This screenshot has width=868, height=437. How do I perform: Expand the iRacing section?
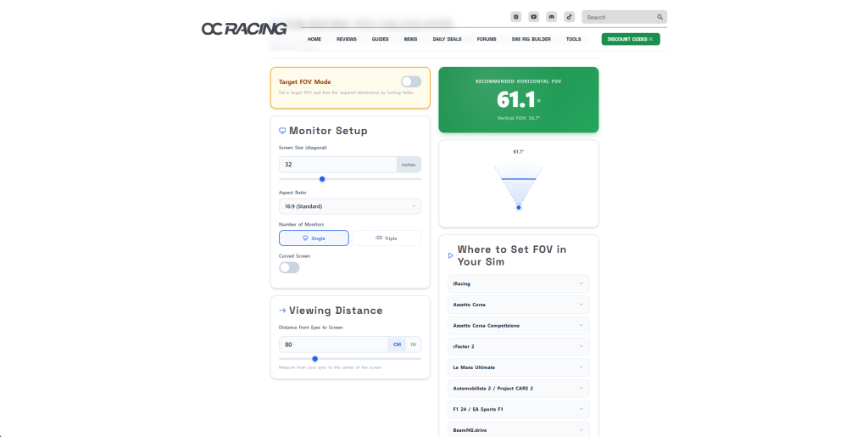518,283
